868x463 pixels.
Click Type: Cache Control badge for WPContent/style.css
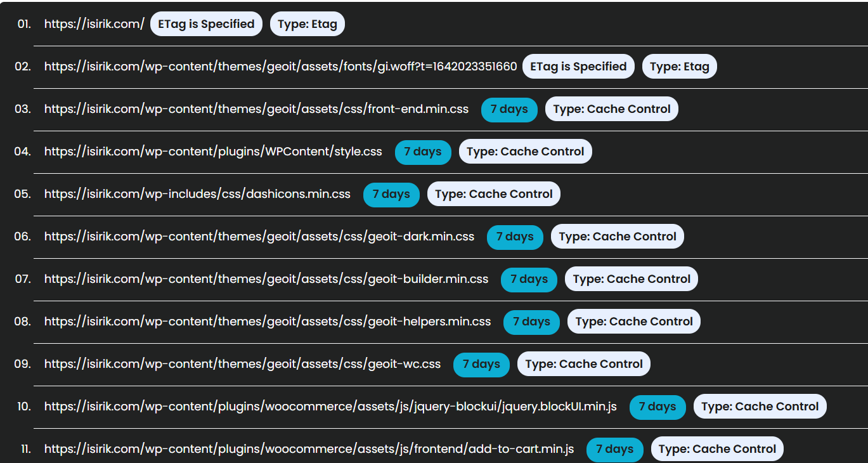click(x=526, y=152)
